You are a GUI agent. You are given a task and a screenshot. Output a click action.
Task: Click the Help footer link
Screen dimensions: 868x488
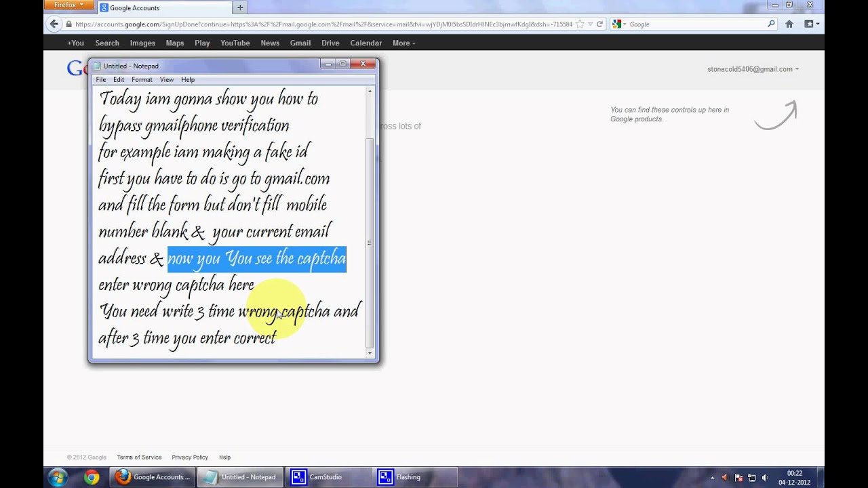pyautogui.click(x=224, y=457)
